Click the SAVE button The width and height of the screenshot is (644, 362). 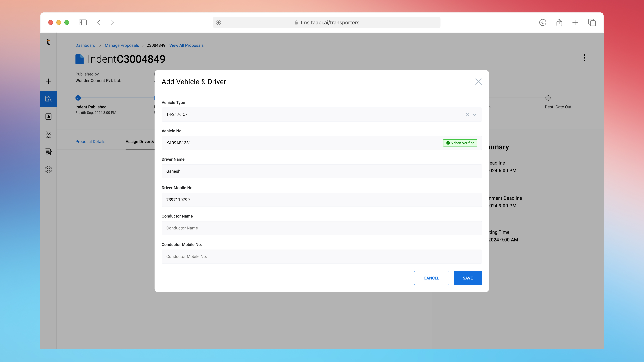tap(468, 278)
